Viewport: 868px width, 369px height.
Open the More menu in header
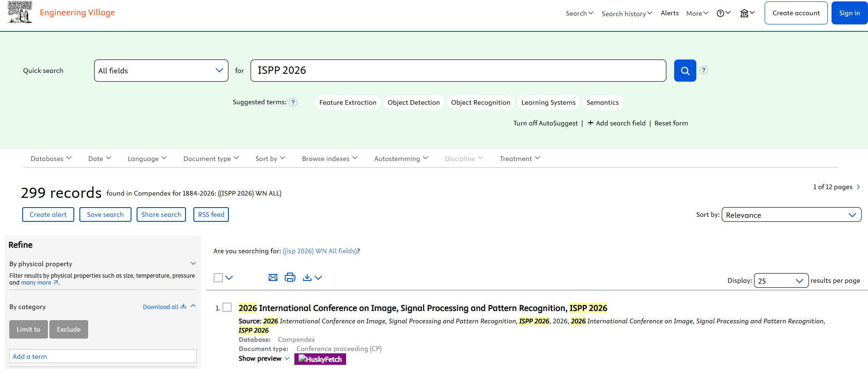coord(697,13)
